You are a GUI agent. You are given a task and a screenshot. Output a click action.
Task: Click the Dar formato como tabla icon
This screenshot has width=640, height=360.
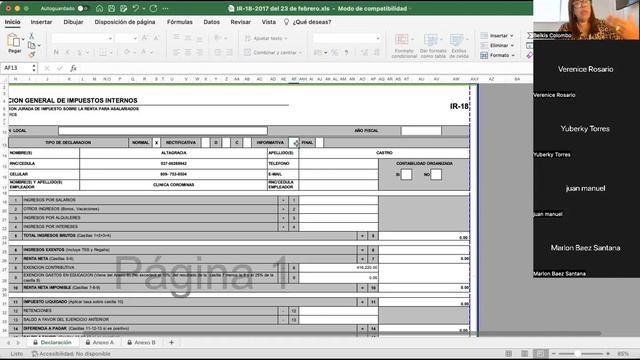coord(433,46)
